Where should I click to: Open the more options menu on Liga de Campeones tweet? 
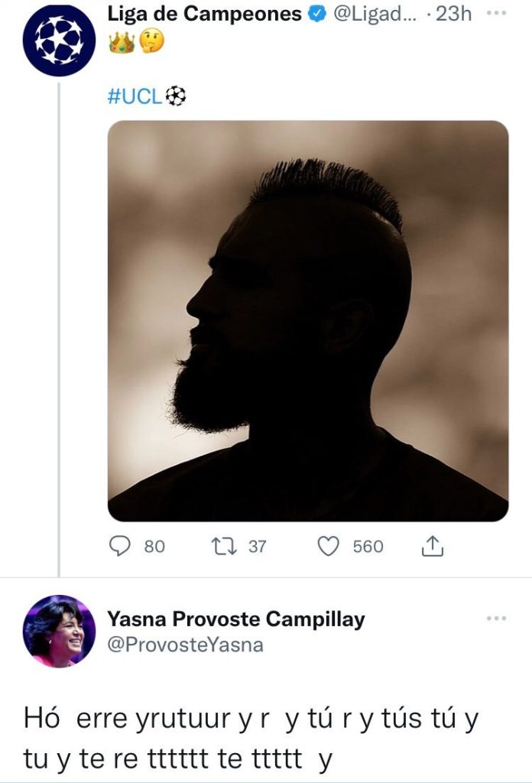(498, 11)
